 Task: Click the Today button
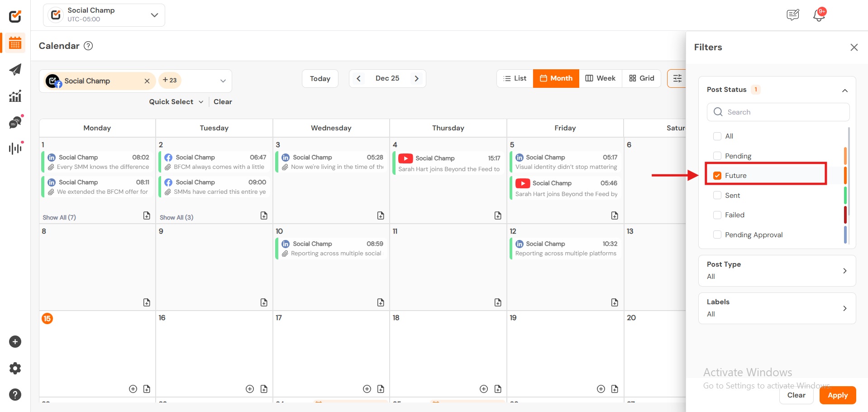click(320, 79)
